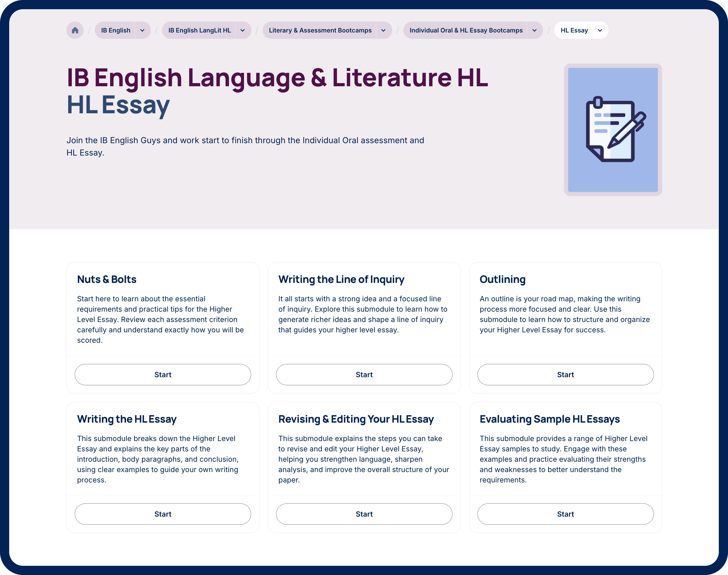
Task: Click the HL Essay clipboard thumbnail image
Action: click(613, 130)
